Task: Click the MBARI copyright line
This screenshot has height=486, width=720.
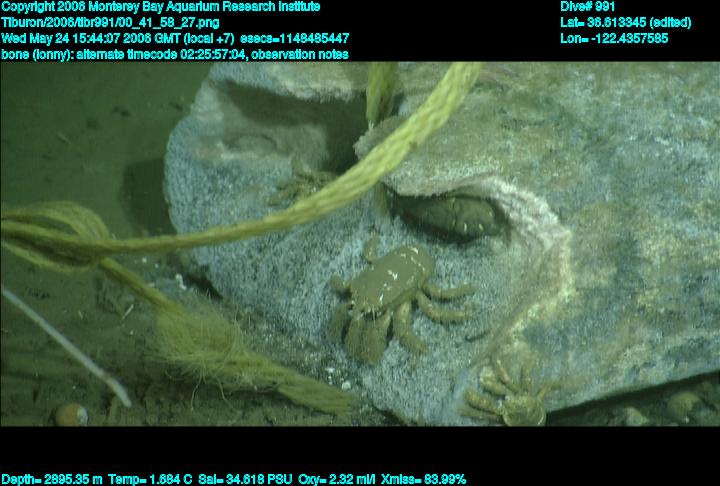Action: click(x=161, y=7)
